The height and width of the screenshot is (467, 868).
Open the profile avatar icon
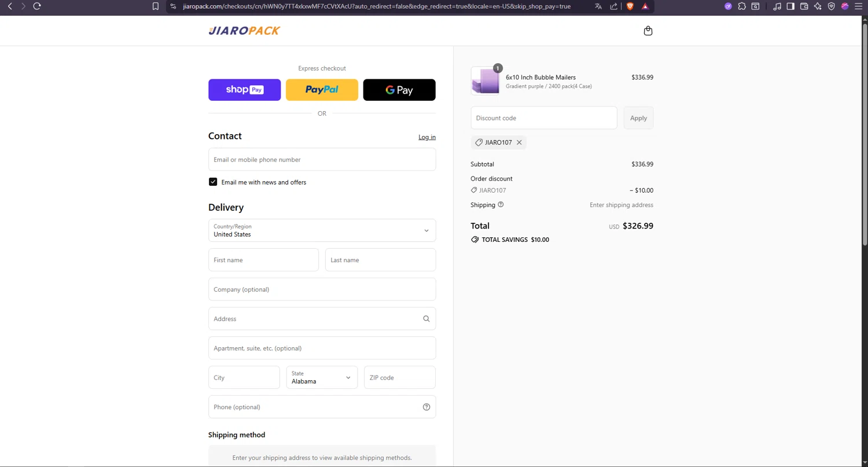point(845,6)
